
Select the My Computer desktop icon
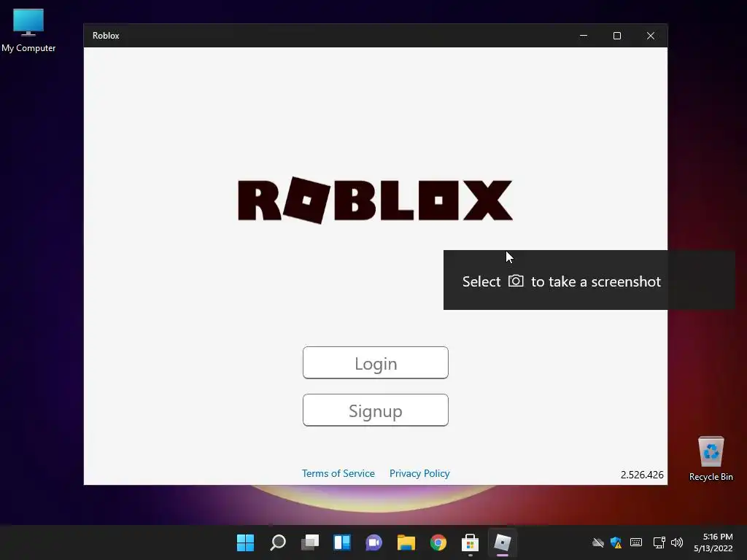pyautogui.click(x=28, y=31)
